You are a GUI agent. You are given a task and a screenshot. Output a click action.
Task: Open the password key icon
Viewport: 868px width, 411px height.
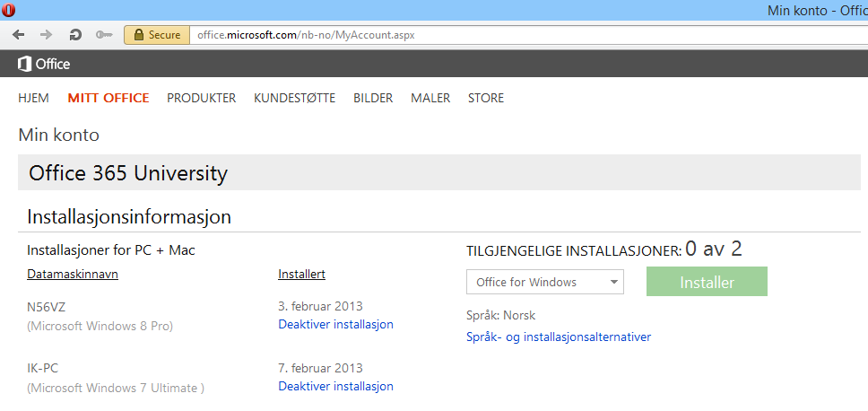[x=103, y=35]
